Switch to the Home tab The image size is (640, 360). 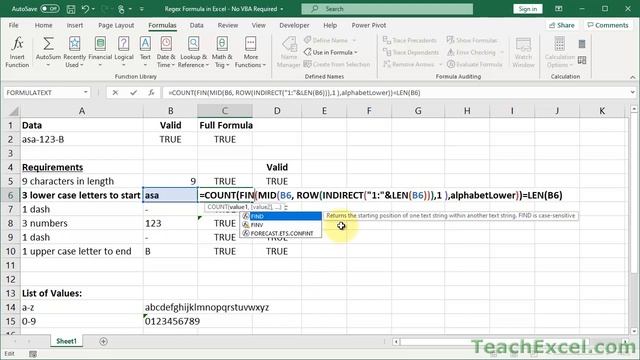(x=43, y=25)
